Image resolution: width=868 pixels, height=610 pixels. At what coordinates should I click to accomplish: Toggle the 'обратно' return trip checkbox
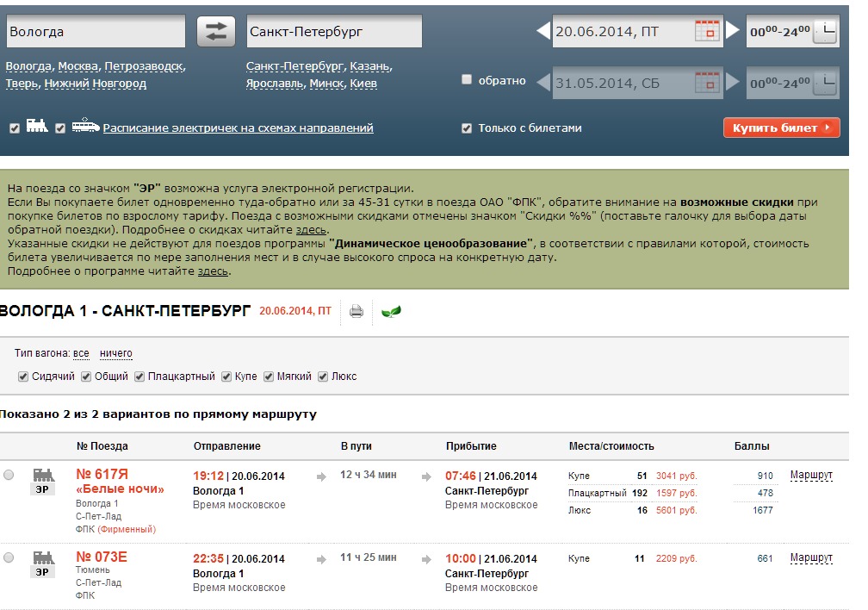coord(467,80)
